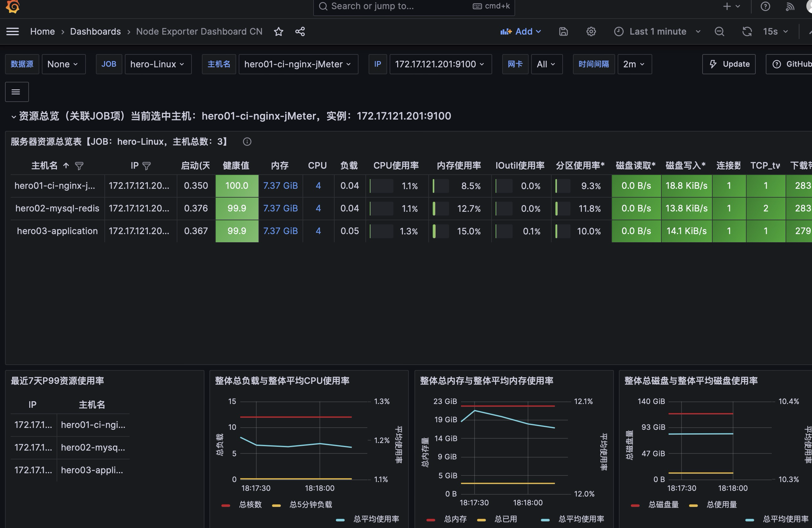Viewport: 812px width, 528px height.
Task: Go to Dashboards breadcrumb
Action: [x=95, y=31]
